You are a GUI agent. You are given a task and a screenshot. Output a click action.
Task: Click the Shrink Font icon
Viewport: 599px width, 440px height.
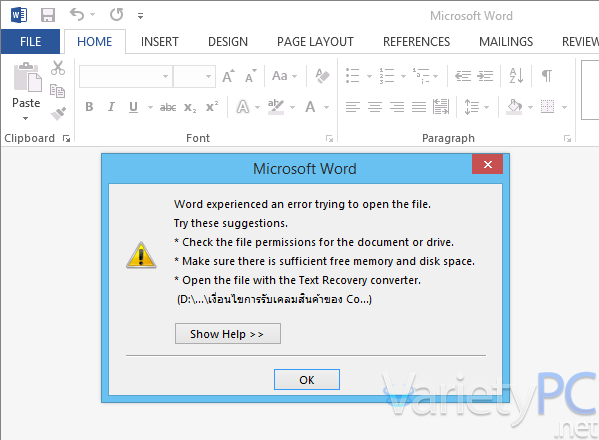(x=251, y=76)
